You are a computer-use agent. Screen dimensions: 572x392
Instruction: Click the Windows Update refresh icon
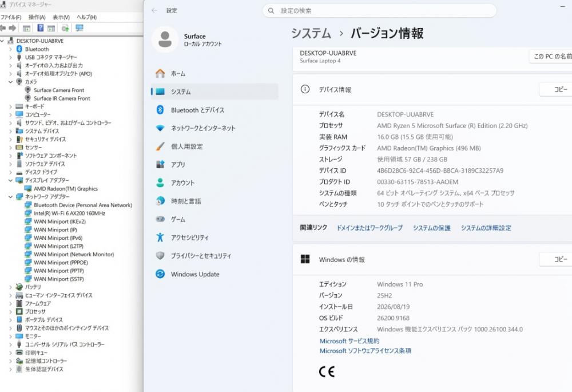pos(160,274)
